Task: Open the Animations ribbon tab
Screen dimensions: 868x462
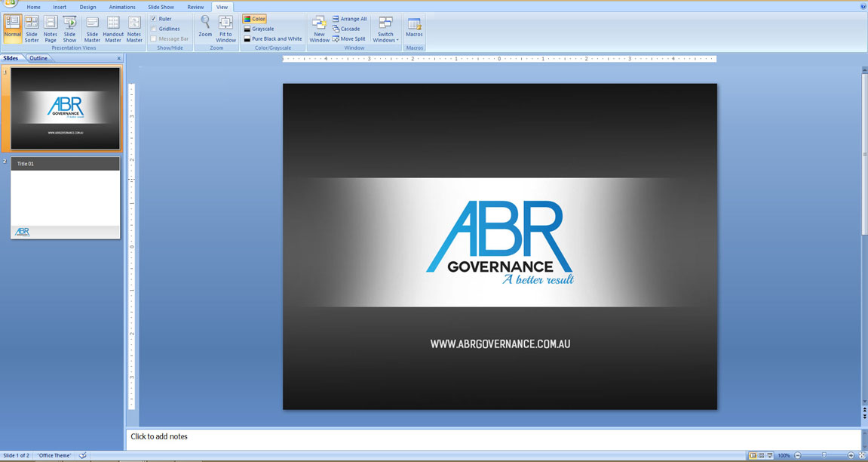Action: (x=122, y=8)
